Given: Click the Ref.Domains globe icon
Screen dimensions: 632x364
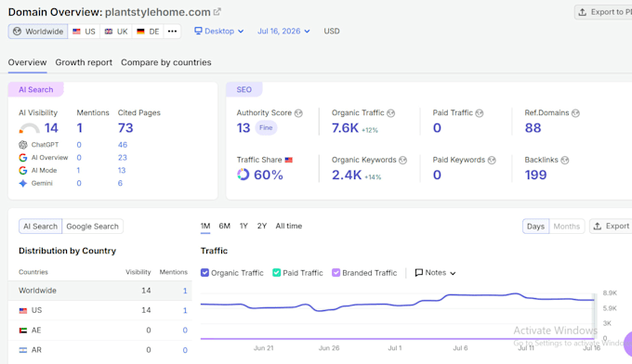Looking at the screenshot, I should coord(575,113).
